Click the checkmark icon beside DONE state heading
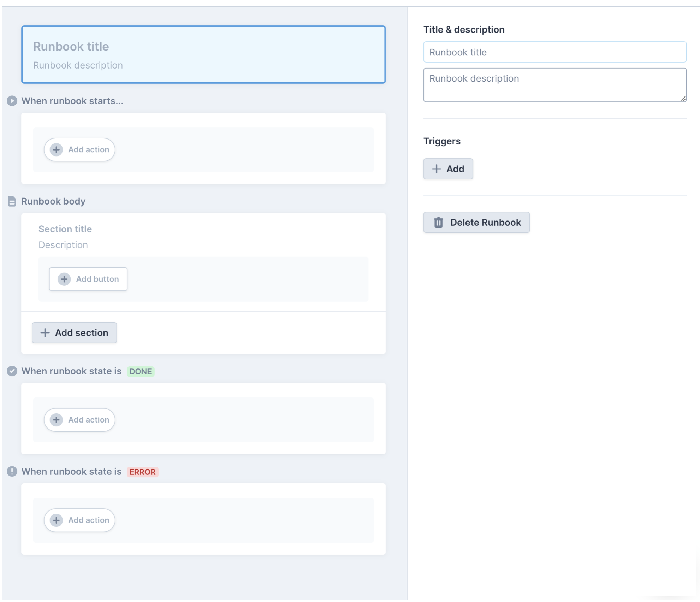700x602 pixels. click(12, 371)
